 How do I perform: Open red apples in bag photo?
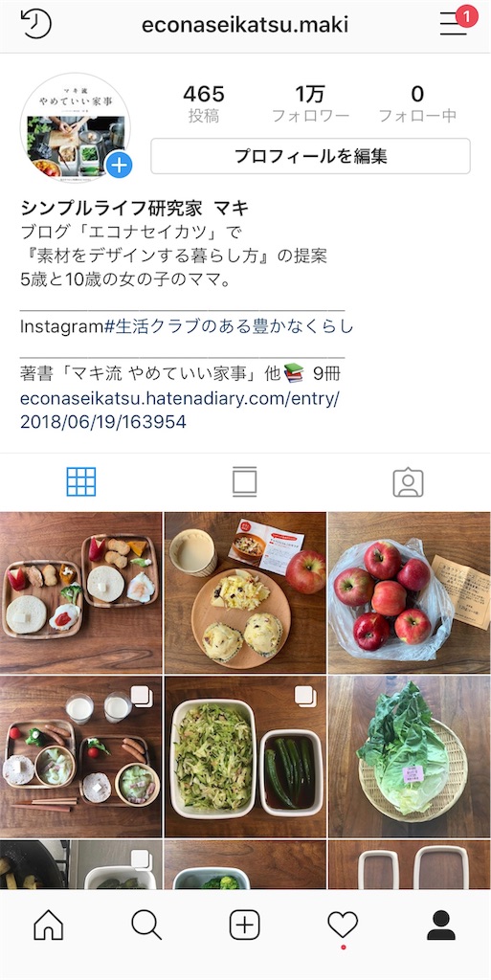coord(410,592)
